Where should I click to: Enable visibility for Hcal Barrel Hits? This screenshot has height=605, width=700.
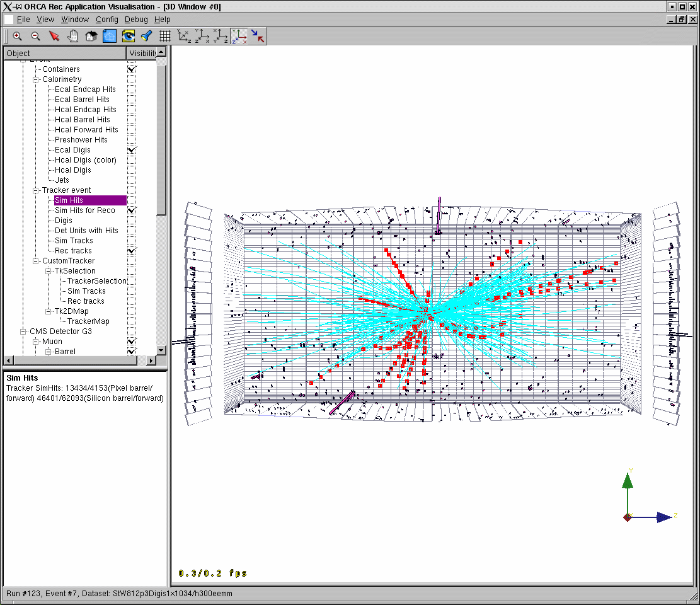point(132,120)
